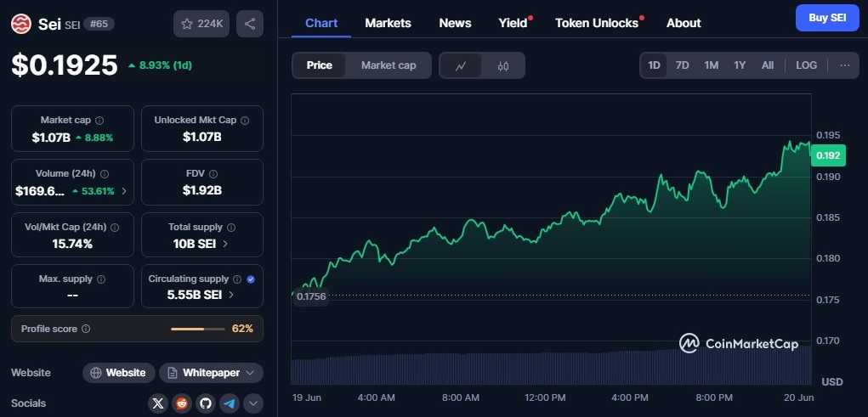The width and height of the screenshot is (868, 417).
Task: Switch to line chart view
Action: pyautogui.click(x=461, y=65)
